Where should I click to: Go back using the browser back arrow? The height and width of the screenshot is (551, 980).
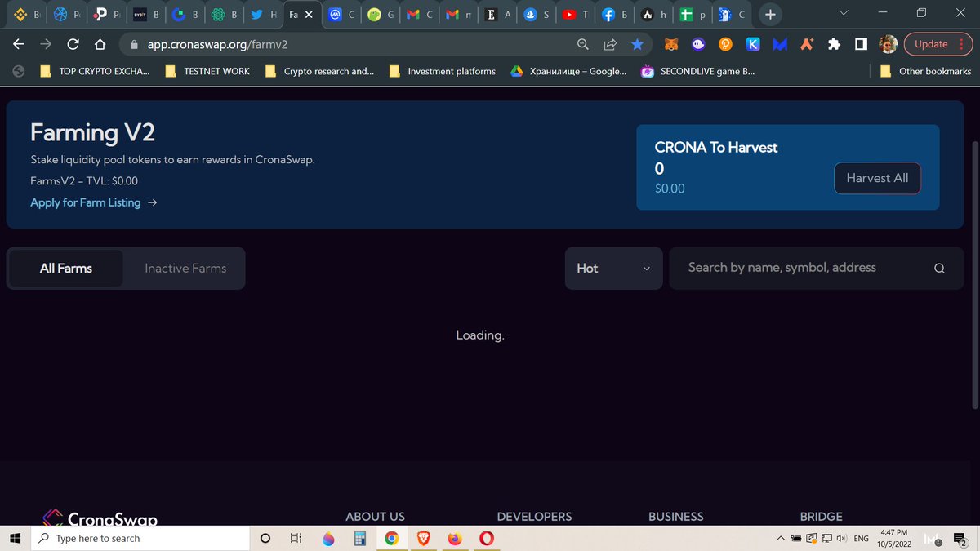tap(19, 44)
